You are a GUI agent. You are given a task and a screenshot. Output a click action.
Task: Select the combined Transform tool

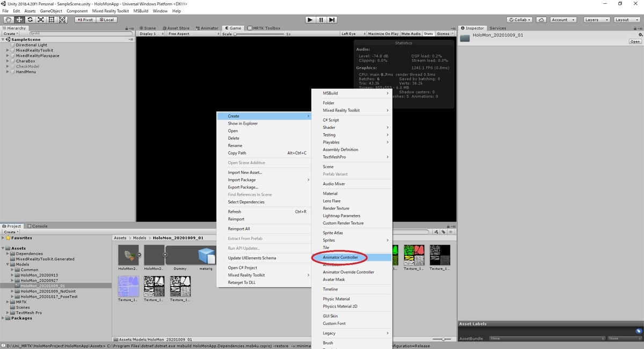[x=62, y=19]
